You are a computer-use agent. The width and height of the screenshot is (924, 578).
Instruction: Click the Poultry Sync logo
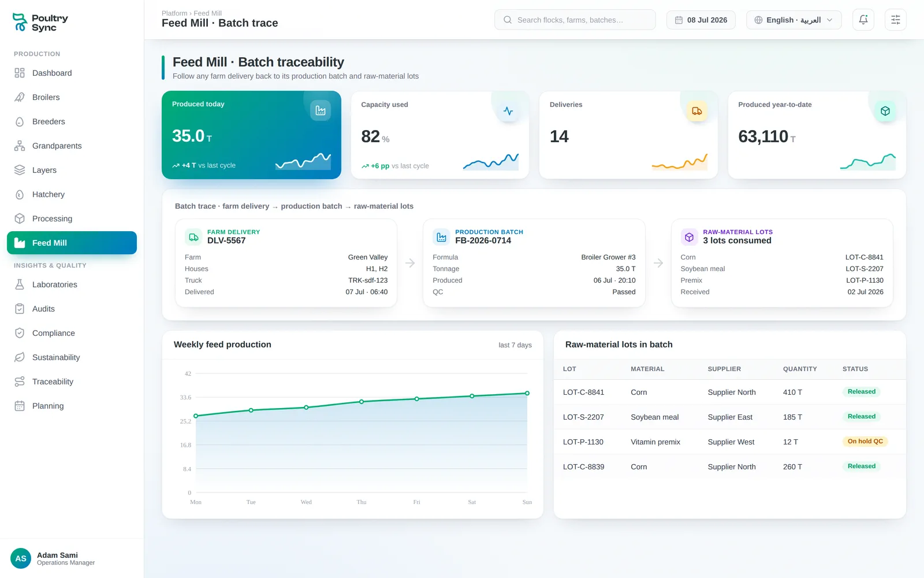pyautogui.click(x=40, y=23)
